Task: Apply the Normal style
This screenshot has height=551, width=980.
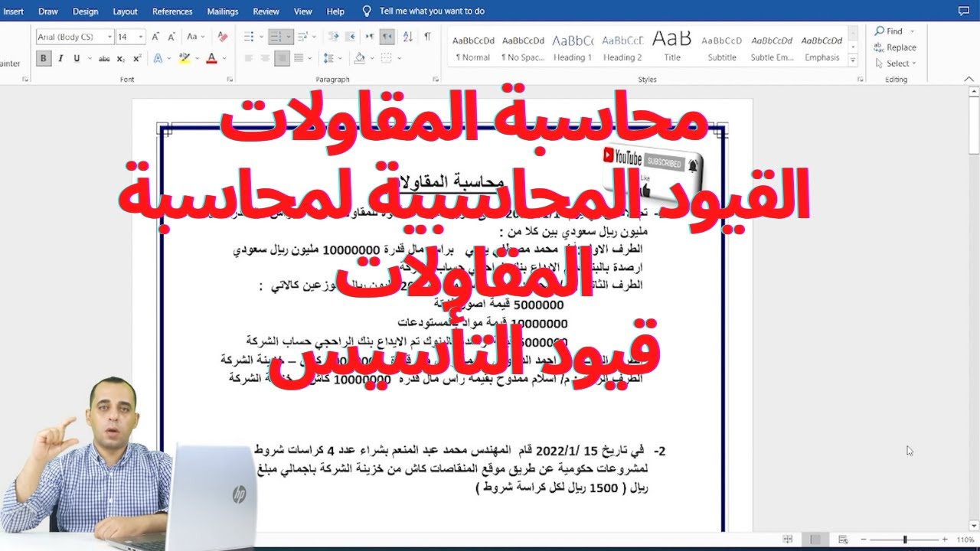Action: coord(473,47)
